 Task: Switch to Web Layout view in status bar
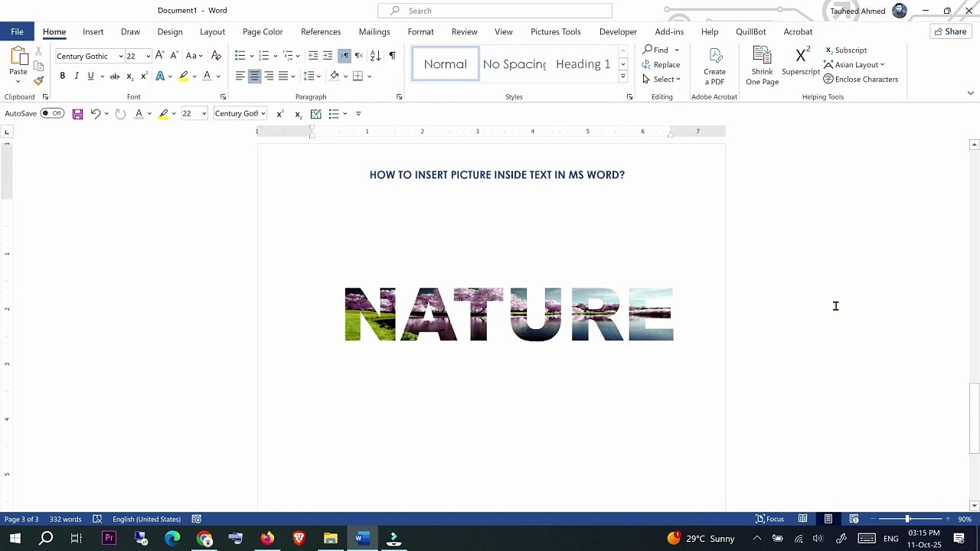pos(854,519)
